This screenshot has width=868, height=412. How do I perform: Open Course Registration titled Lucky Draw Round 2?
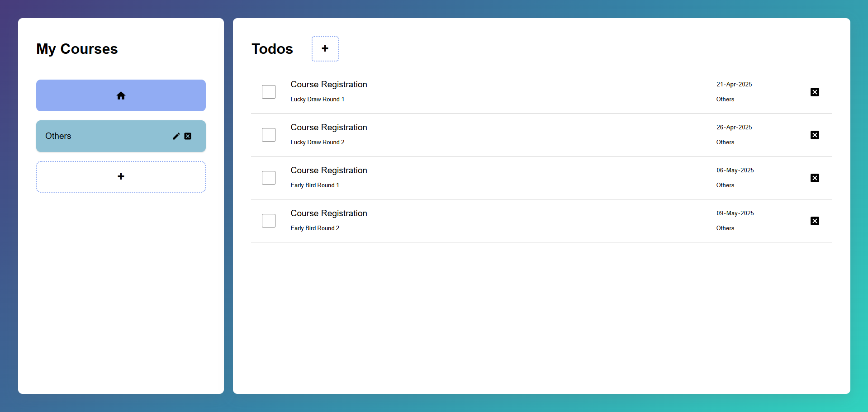pyautogui.click(x=329, y=128)
